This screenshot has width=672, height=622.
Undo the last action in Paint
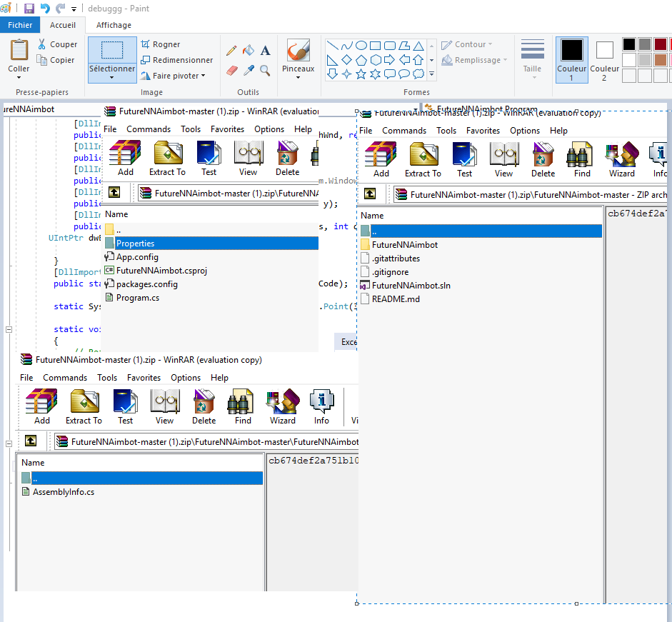coord(45,8)
